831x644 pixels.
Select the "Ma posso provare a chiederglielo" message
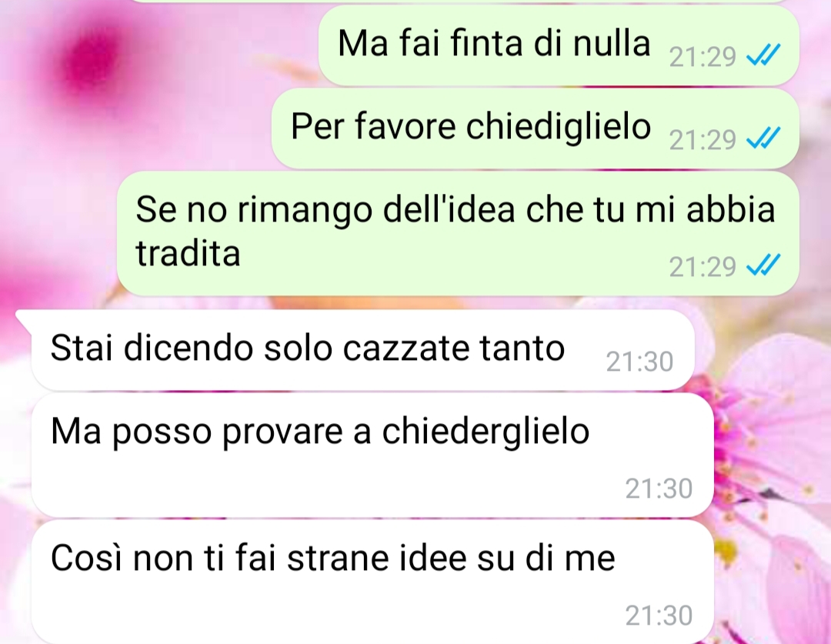pos(372,454)
